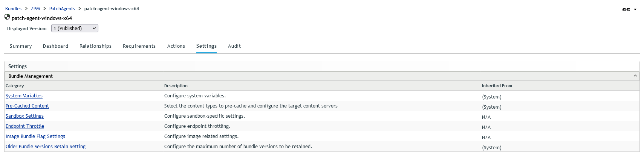Click the Sandbox Settings link
Viewport: 644px width, 156px height.
pyautogui.click(x=24, y=116)
